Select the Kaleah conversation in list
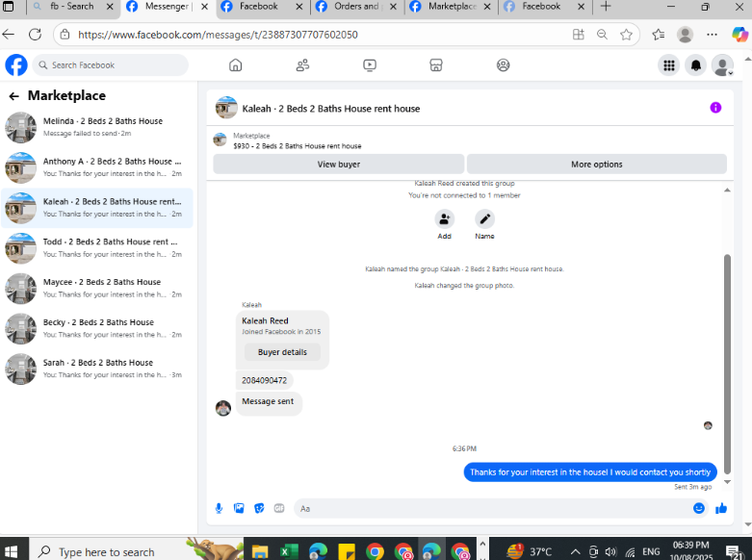Viewport: 752px width, 560px height. [97, 208]
